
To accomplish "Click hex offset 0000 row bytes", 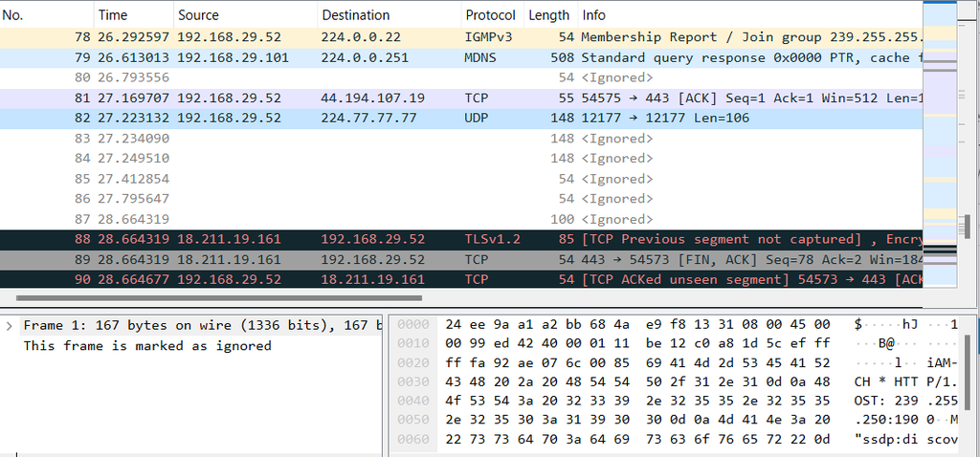I will tap(637, 325).
